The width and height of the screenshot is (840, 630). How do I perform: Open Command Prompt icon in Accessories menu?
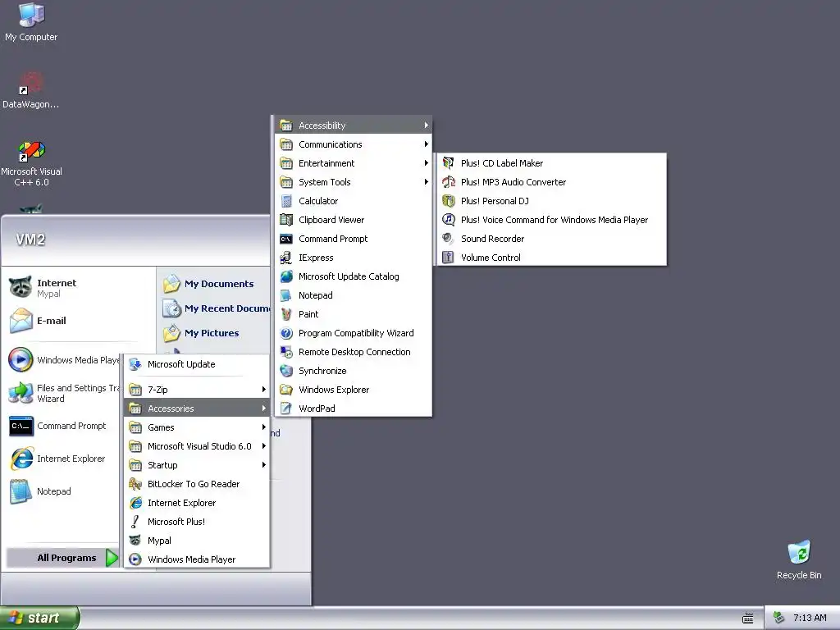pyautogui.click(x=286, y=239)
